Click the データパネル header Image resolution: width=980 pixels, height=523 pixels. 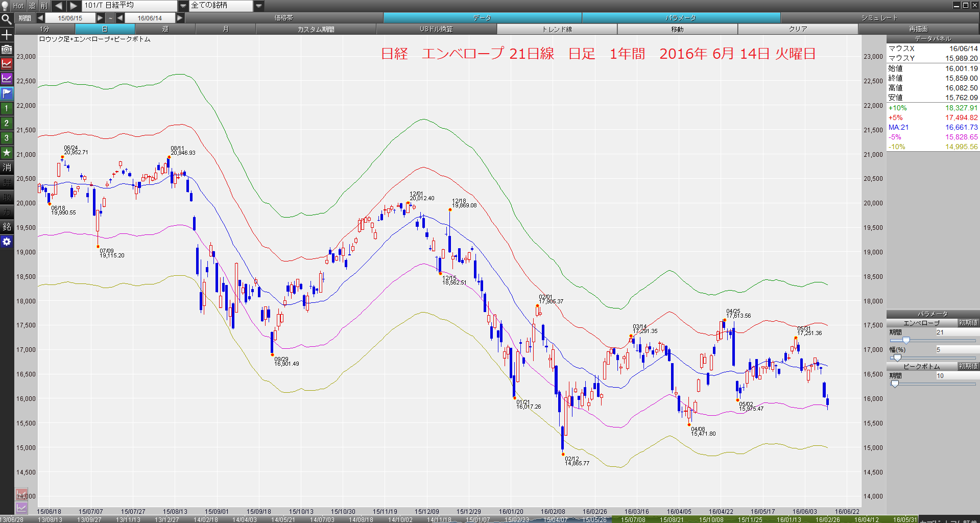pyautogui.click(x=933, y=39)
